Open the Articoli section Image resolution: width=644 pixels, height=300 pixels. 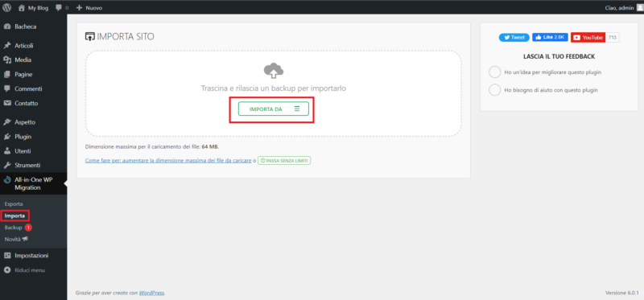coord(24,46)
